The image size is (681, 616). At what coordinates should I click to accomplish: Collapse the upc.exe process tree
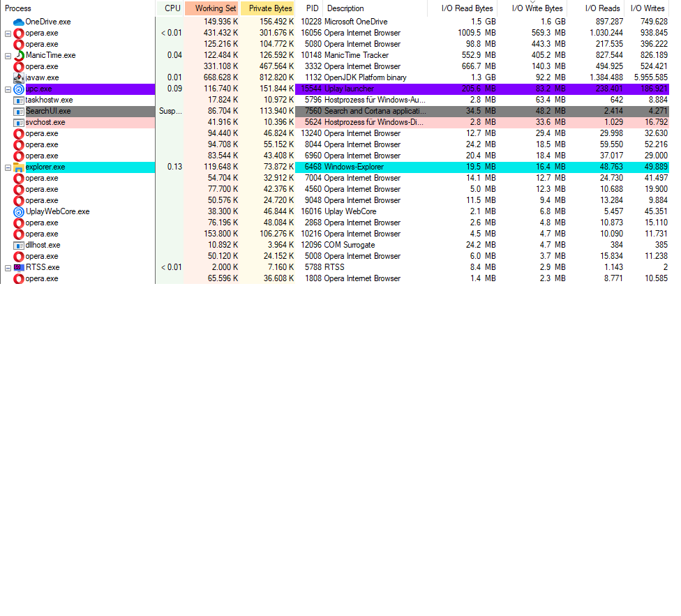pos(8,89)
